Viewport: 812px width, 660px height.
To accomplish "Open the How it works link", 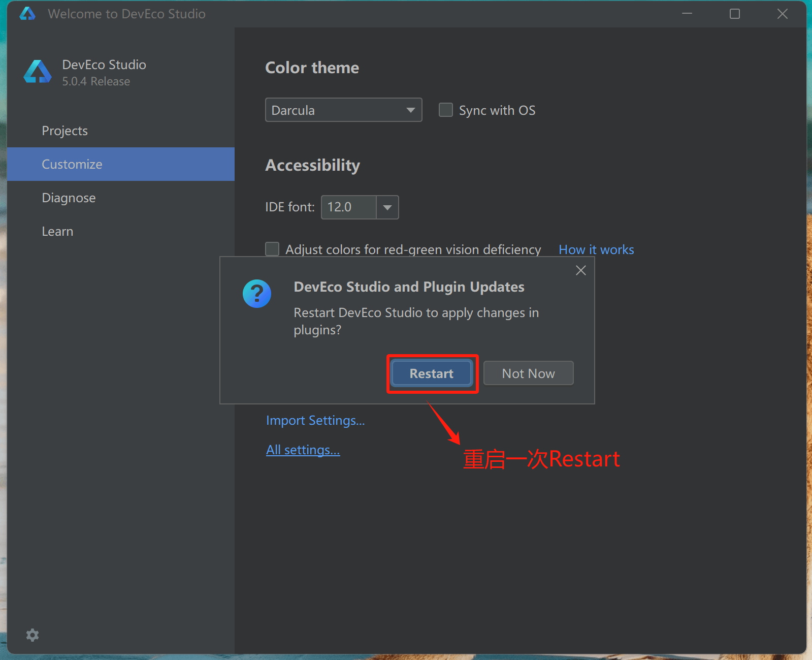I will [596, 249].
